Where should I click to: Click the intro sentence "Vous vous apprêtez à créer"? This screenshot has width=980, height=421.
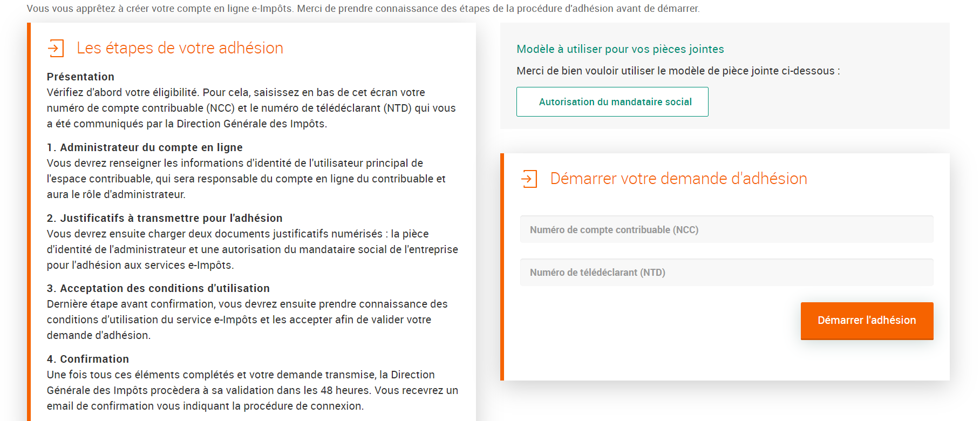(363, 9)
